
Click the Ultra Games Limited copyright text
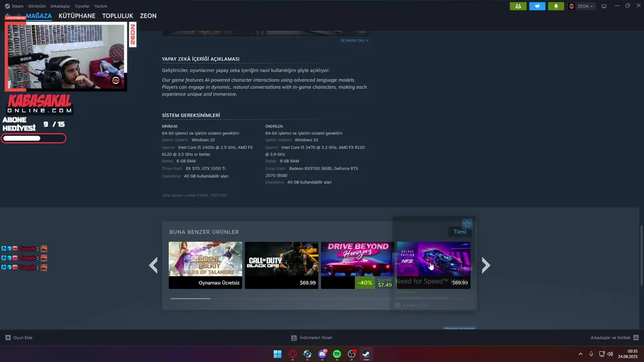point(194,195)
